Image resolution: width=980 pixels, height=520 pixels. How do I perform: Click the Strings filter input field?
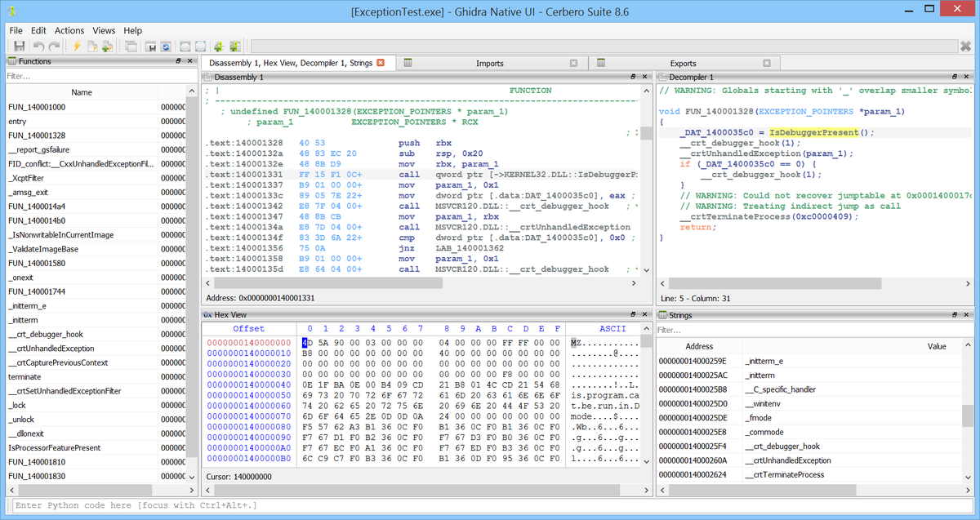click(808, 330)
